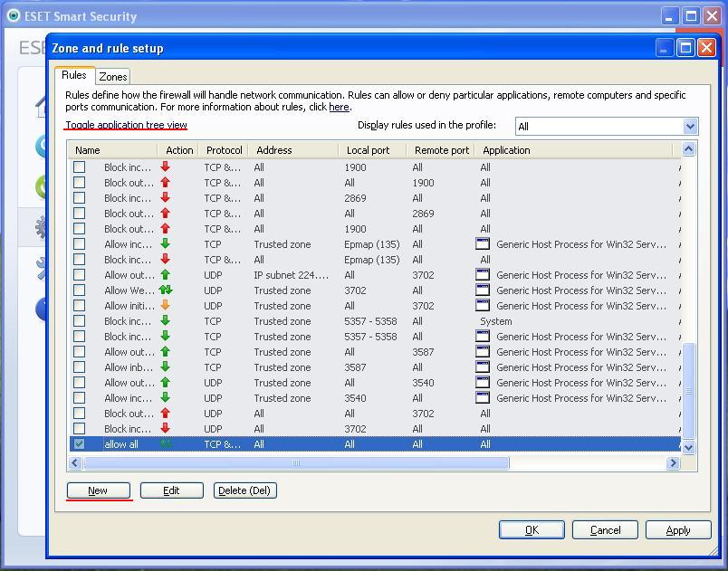Click green down arrow in Allow inb… 3587 row
The height and width of the screenshot is (571, 728).
coord(165,366)
